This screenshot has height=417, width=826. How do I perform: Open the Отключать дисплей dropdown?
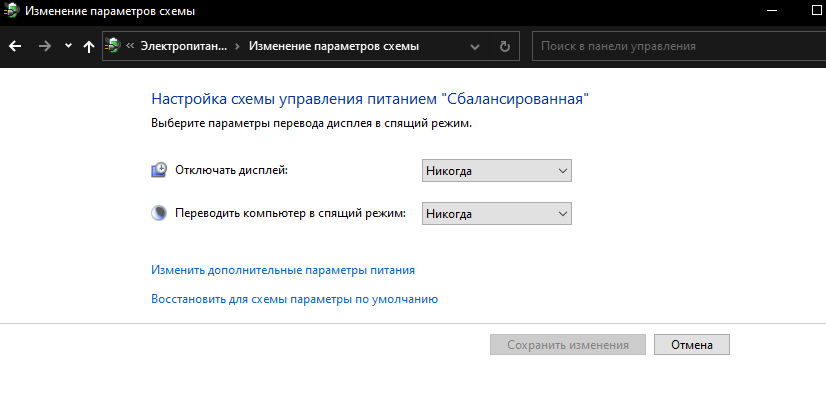(497, 171)
